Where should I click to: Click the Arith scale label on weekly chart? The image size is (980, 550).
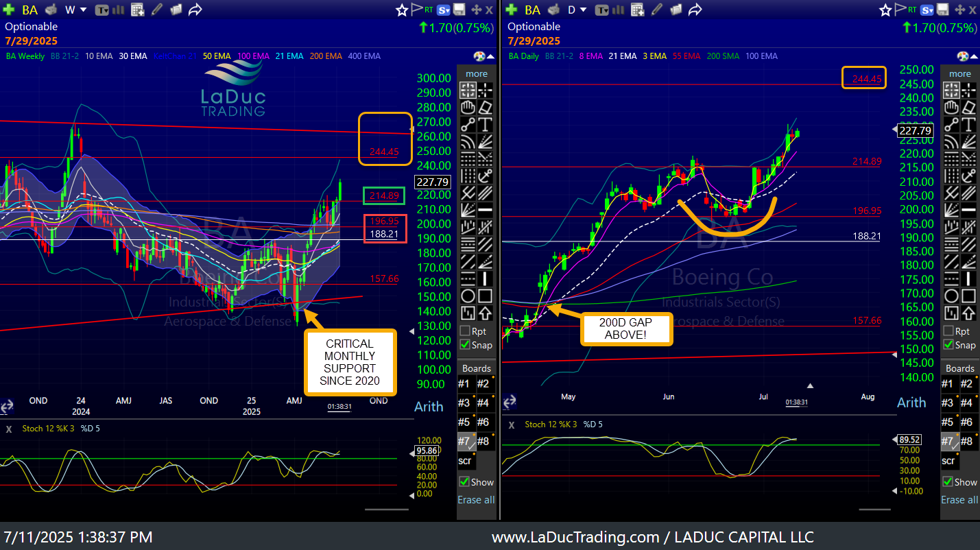pos(429,406)
